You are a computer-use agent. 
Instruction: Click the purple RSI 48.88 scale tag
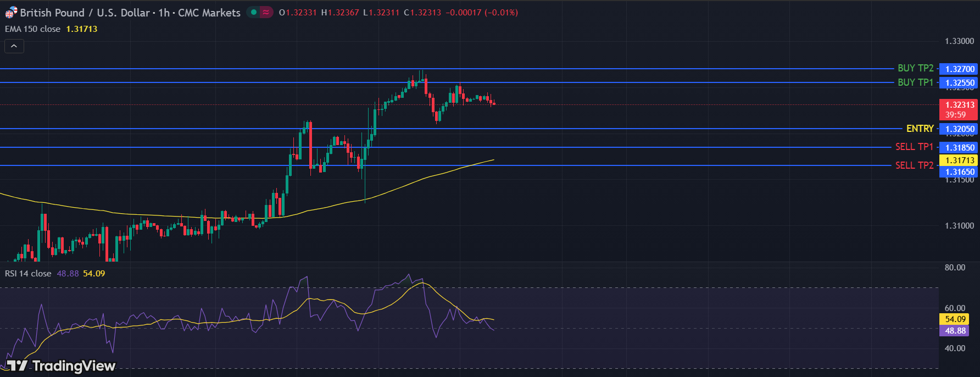click(x=955, y=330)
